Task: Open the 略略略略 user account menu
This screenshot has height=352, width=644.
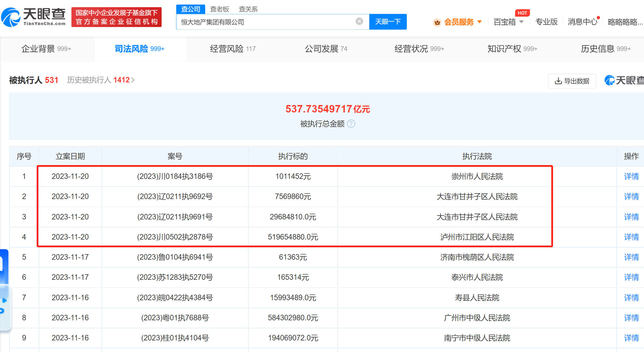Action: pyautogui.click(x=625, y=22)
